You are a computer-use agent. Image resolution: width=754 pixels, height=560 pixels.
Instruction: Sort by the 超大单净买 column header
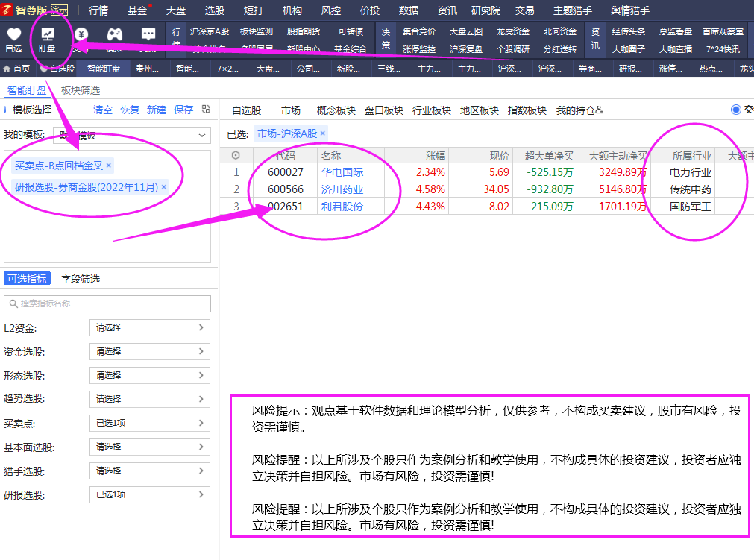click(x=549, y=156)
